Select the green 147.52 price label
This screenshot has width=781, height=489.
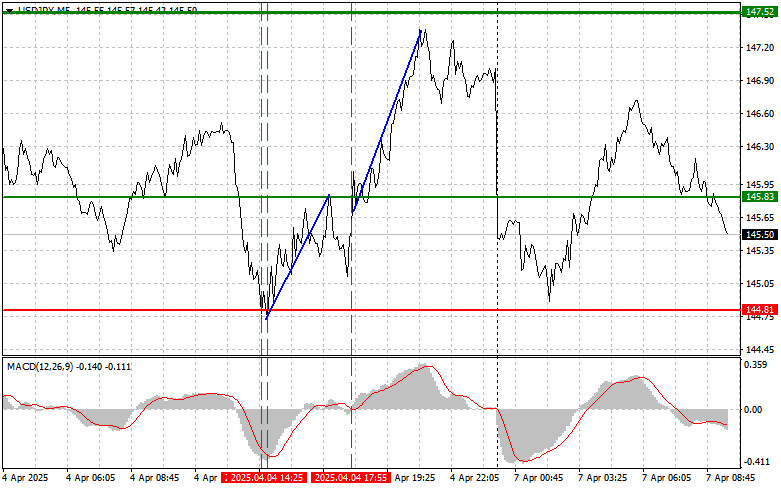760,12
